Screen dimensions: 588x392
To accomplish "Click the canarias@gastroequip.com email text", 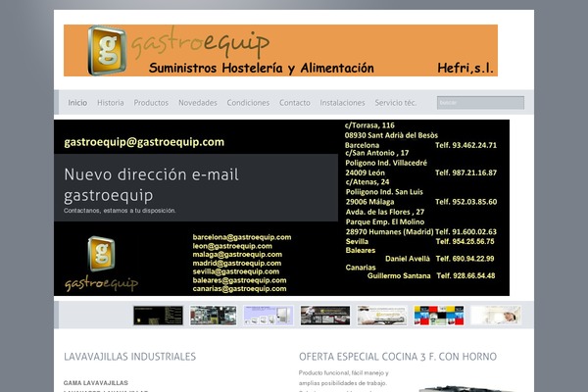I will coord(240,288).
